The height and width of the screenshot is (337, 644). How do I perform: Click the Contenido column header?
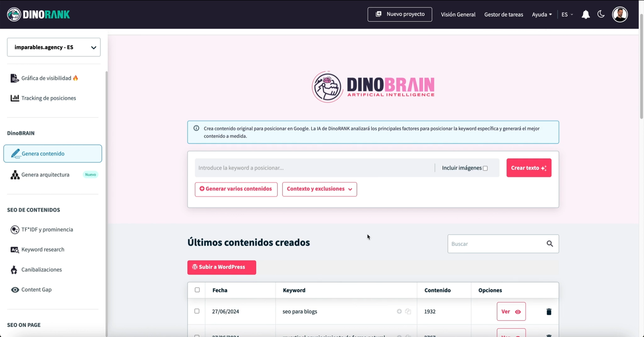[438, 290]
